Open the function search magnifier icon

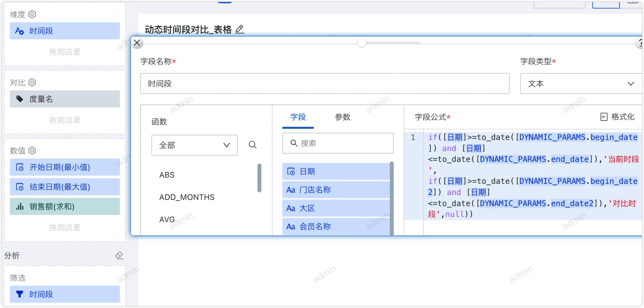tap(252, 145)
